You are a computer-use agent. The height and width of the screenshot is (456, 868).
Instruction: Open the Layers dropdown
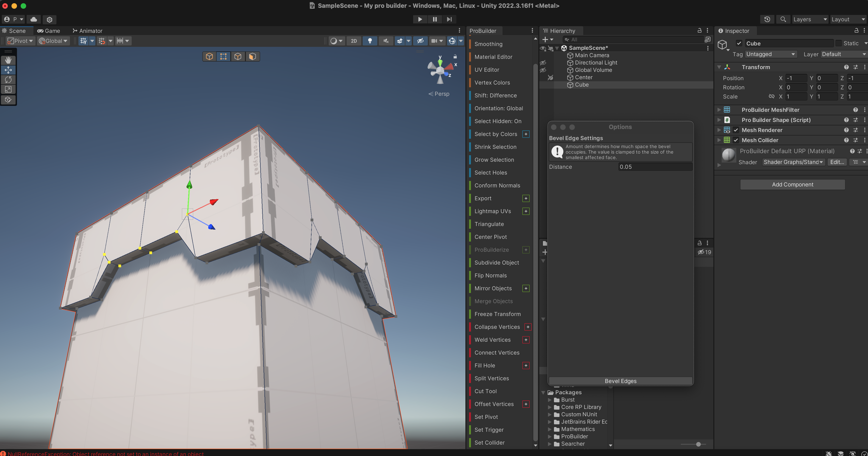click(x=810, y=19)
